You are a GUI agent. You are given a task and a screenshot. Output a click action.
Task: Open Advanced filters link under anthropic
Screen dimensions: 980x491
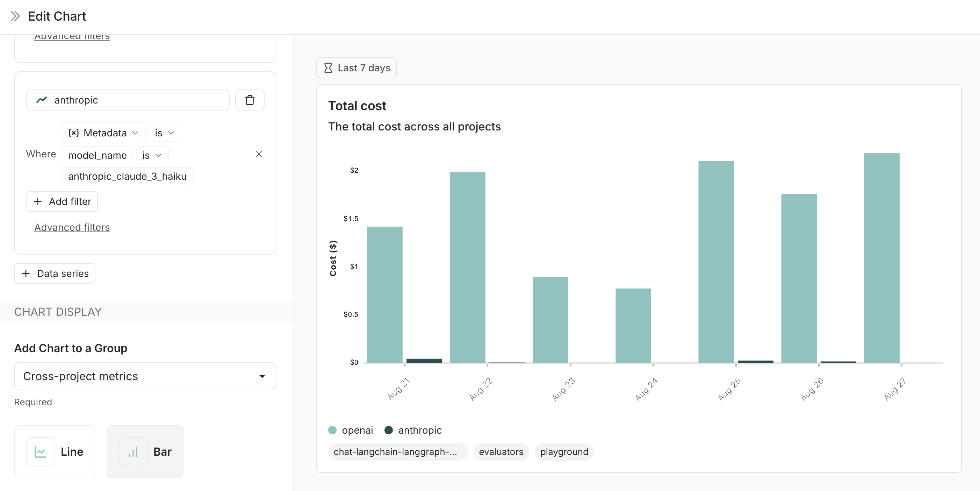coord(72,227)
